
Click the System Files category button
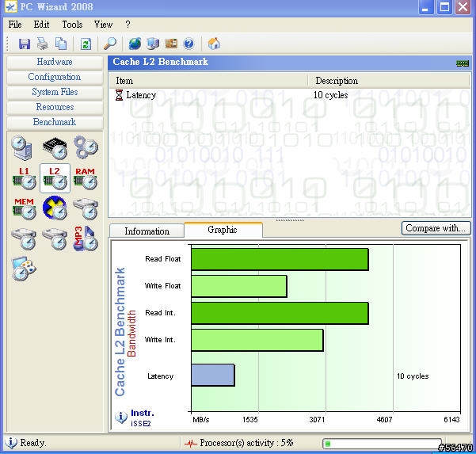pos(55,92)
